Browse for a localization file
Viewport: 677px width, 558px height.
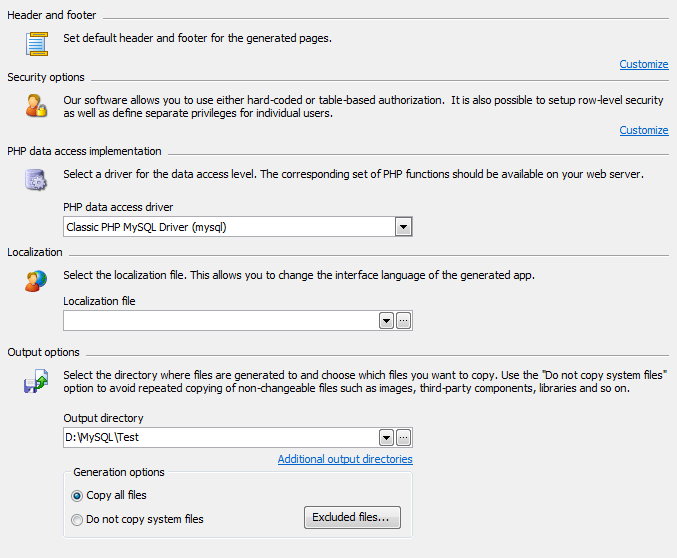point(403,321)
